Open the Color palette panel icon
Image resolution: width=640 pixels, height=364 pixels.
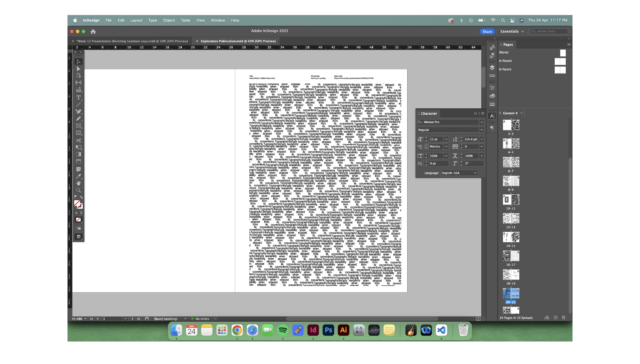[492, 96]
